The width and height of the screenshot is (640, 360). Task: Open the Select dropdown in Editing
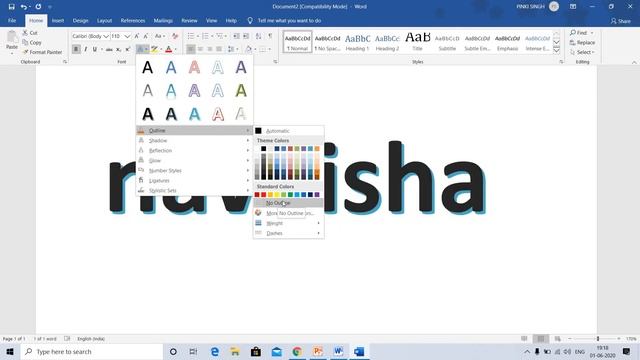click(582, 52)
